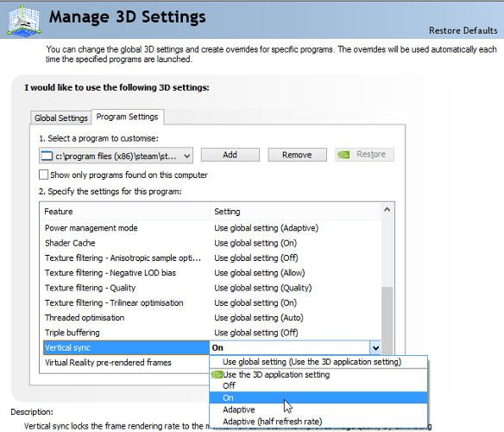Viewport: 504px width, 432px height.
Task: Open the Program Settings tab
Action: (x=127, y=117)
